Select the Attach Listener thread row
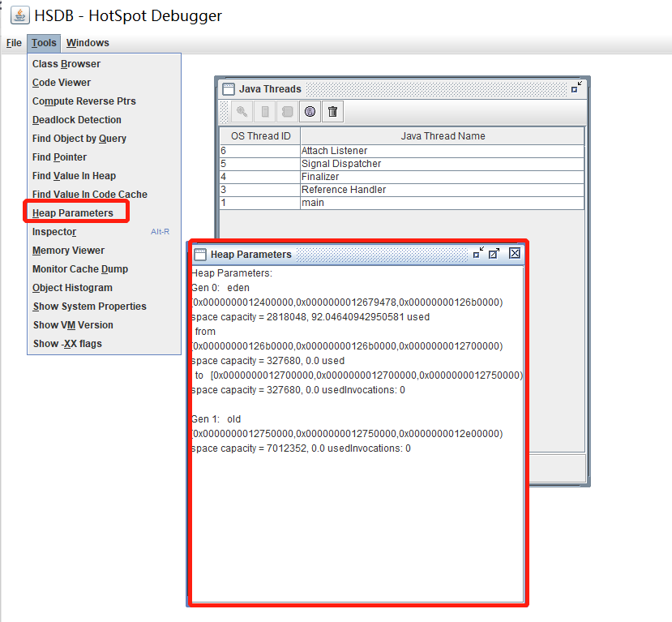The width and height of the screenshot is (672, 622). pos(401,151)
